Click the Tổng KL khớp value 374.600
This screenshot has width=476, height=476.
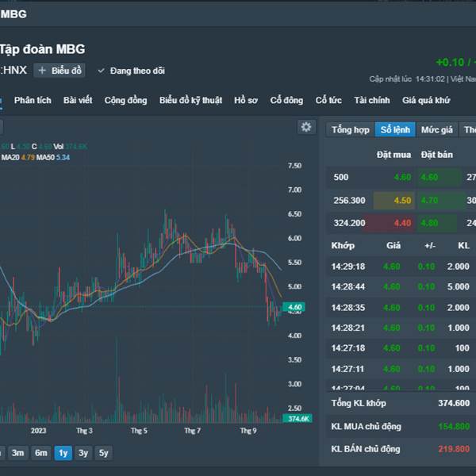(454, 403)
